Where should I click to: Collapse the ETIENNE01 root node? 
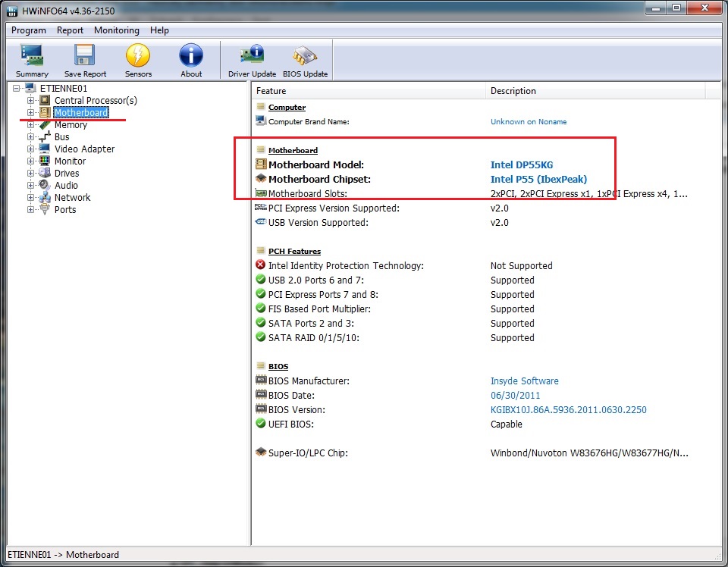click(x=16, y=88)
